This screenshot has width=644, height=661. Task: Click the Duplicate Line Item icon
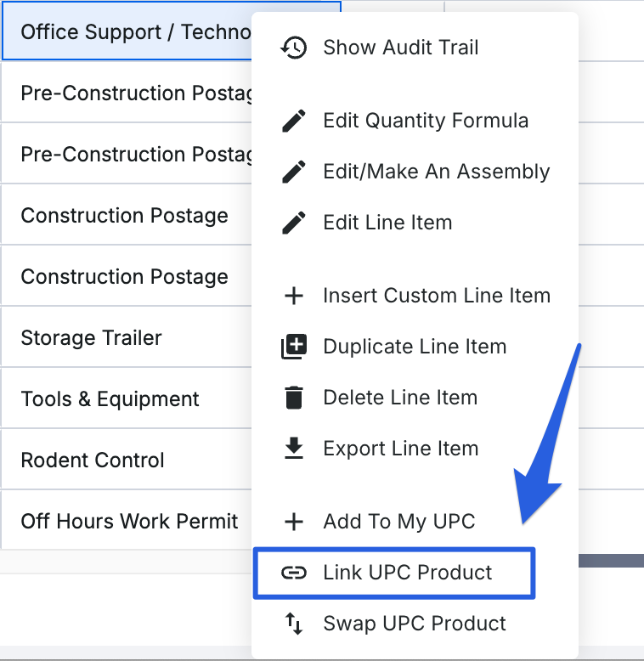pos(293,347)
